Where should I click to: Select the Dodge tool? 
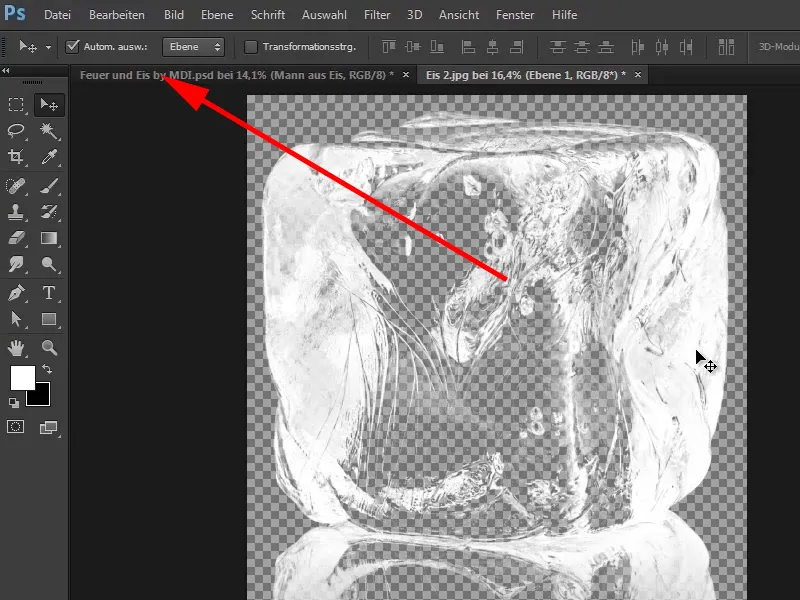click(49, 264)
